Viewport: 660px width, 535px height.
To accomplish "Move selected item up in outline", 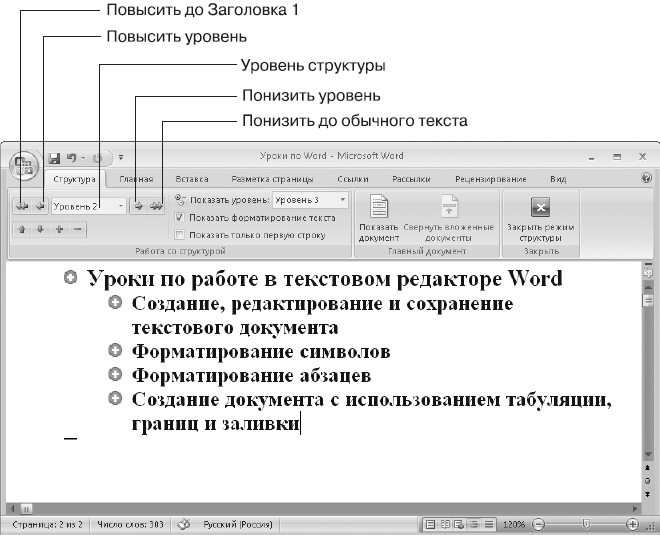I will point(22,229).
